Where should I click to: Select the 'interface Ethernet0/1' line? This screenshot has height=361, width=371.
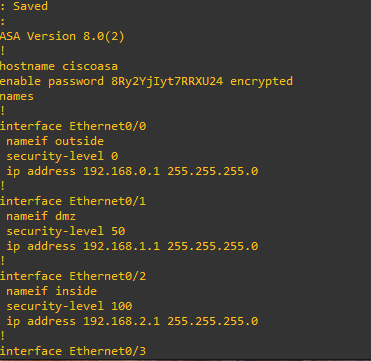click(x=73, y=201)
